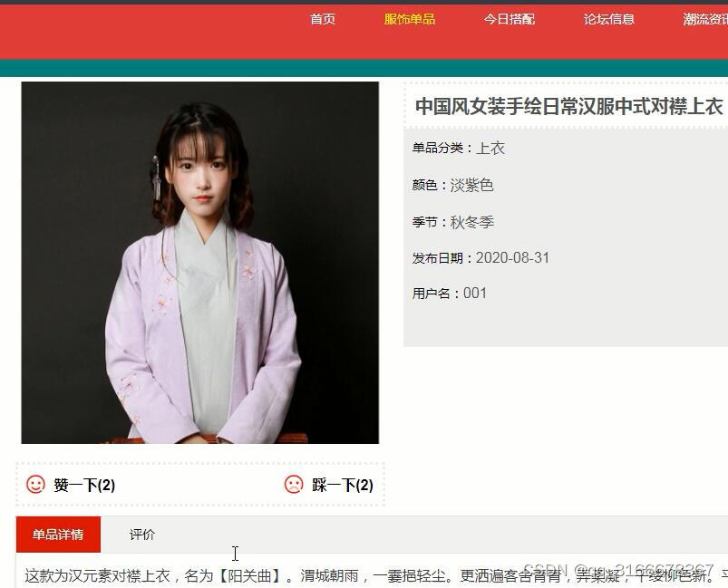Click the 踩一下(2) label

[x=343, y=485]
